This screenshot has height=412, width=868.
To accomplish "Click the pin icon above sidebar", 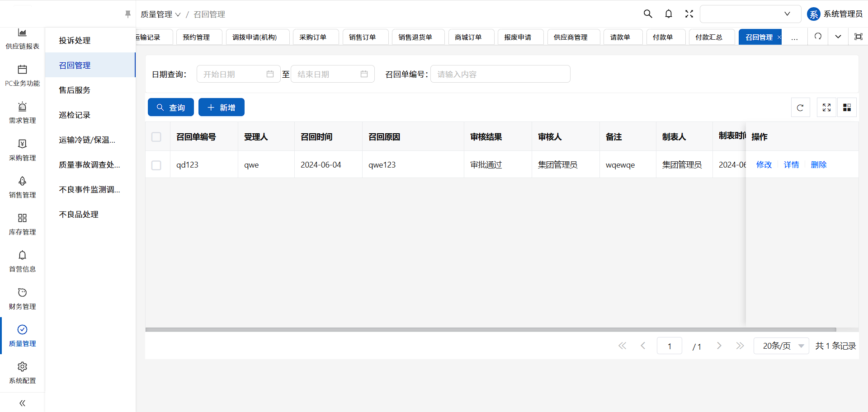I will pyautogui.click(x=128, y=14).
